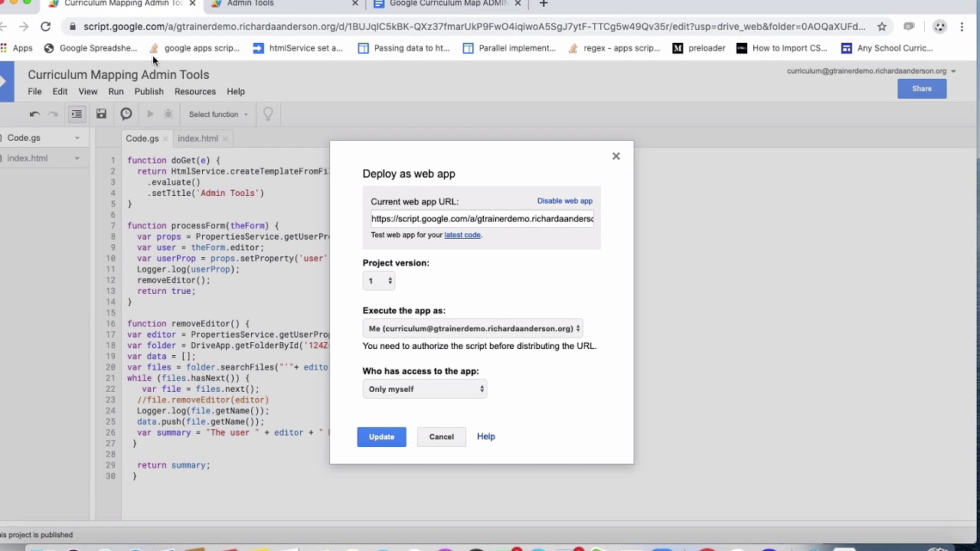Click the blue Share button
The width and height of the screenshot is (980, 551).
click(922, 89)
